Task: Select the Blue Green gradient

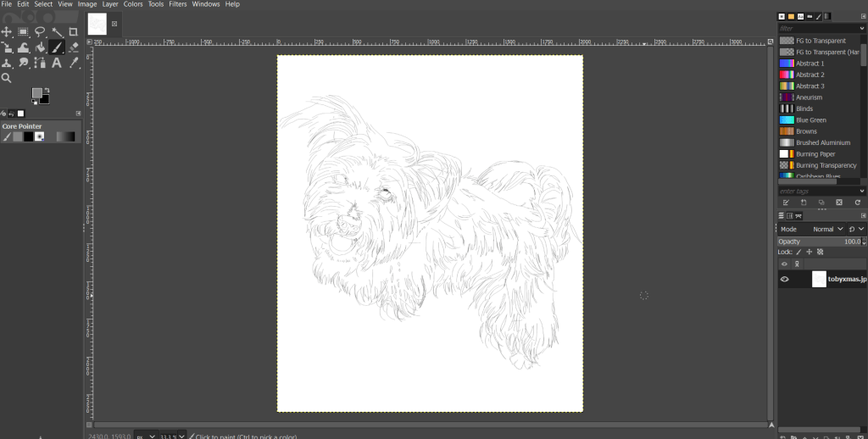Action: (x=810, y=120)
